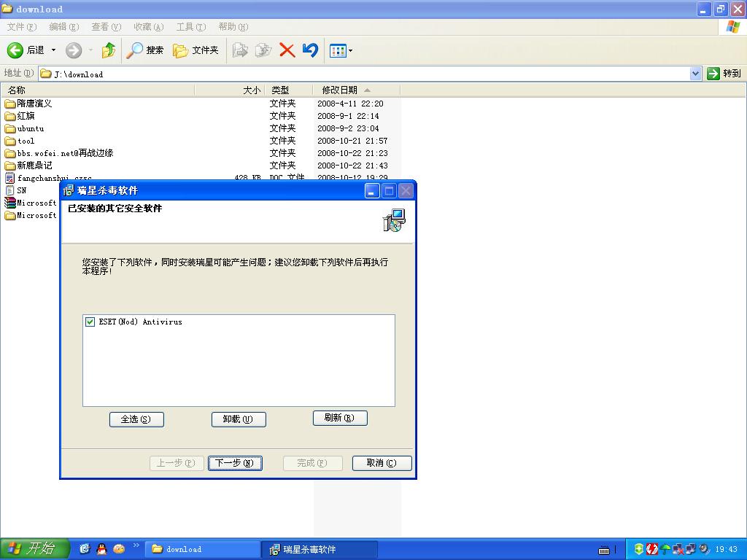Viewport: 747px width, 560px height.
Task: Select the 隋唐演义 folder
Action: (x=28, y=104)
